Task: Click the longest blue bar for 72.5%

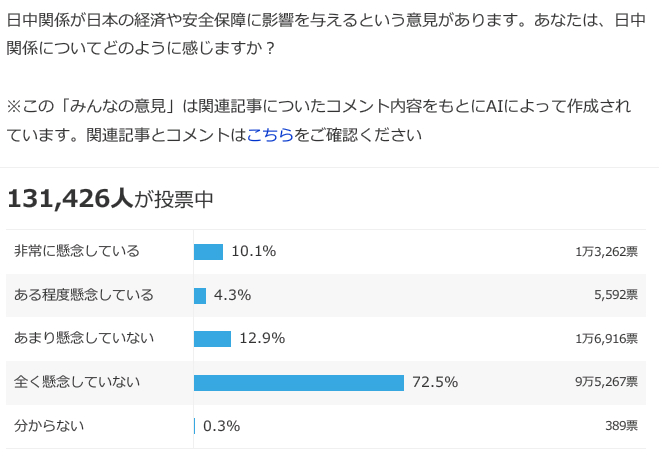Action: tap(298, 382)
